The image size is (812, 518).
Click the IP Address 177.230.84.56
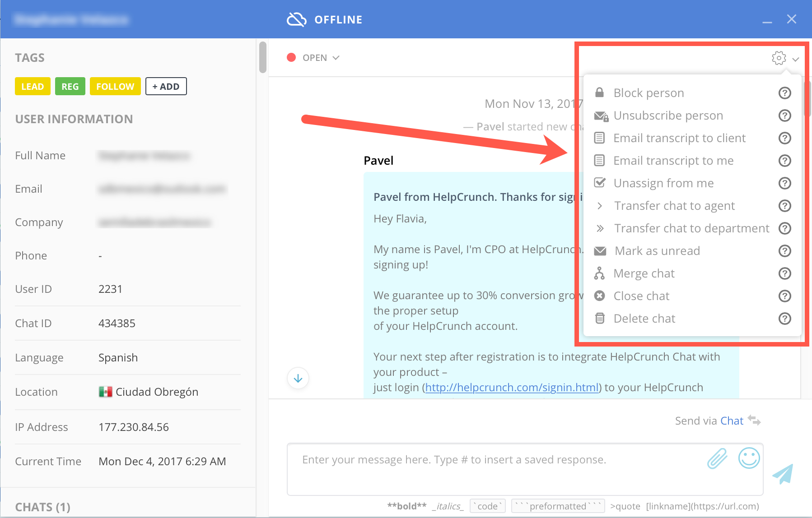[x=134, y=427]
